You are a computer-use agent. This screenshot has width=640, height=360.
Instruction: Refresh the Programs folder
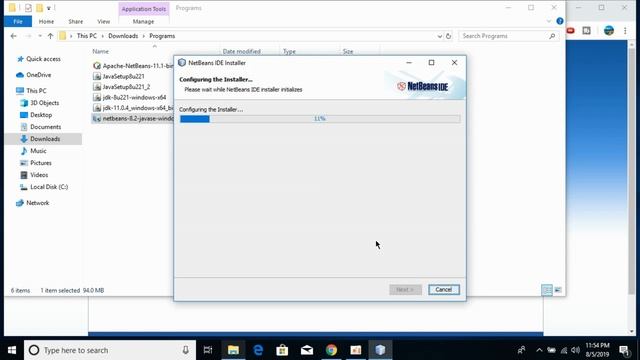tap(449, 36)
